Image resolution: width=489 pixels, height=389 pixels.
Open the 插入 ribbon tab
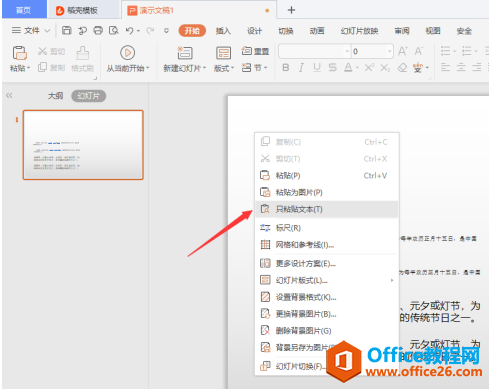coord(223,31)
